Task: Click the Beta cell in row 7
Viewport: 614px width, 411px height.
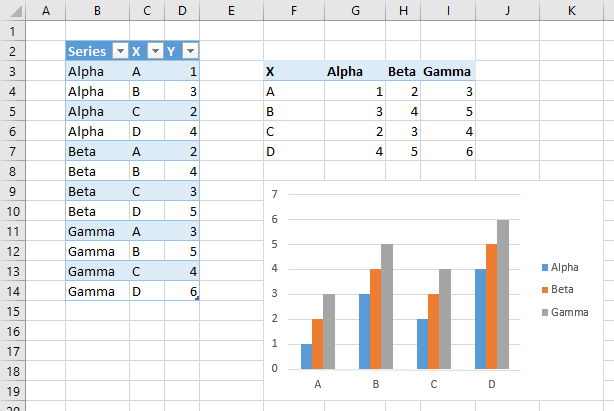Action: pos(97,151)
